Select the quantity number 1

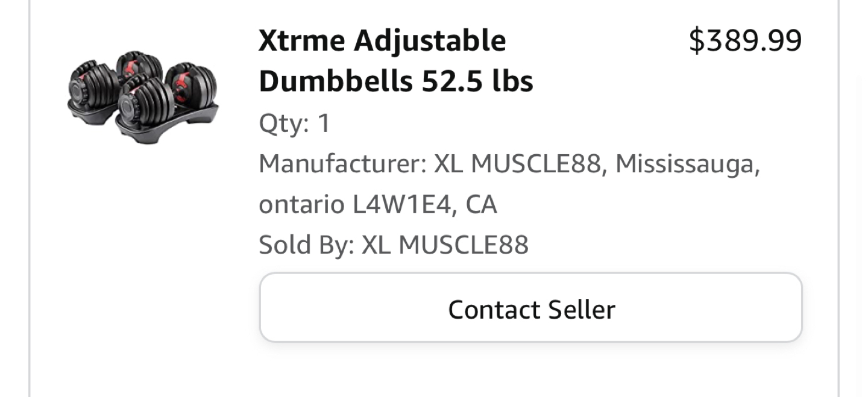324,123
